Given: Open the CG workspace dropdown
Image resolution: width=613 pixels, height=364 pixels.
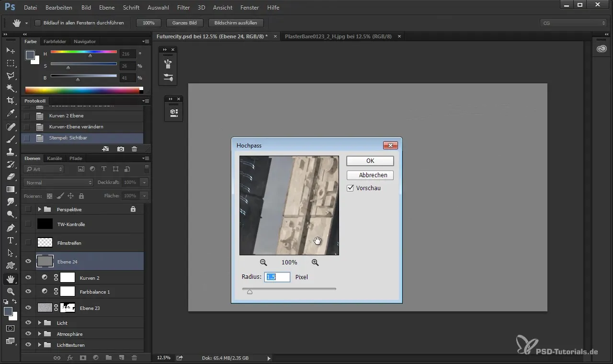Looking at the screenshot, I should (x=573, y=23).
